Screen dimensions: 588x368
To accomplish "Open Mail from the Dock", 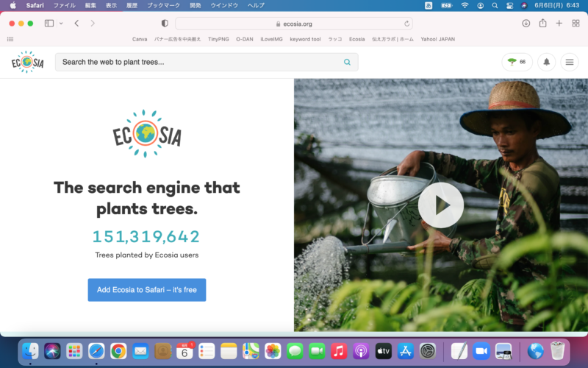I will pos(140,352).
